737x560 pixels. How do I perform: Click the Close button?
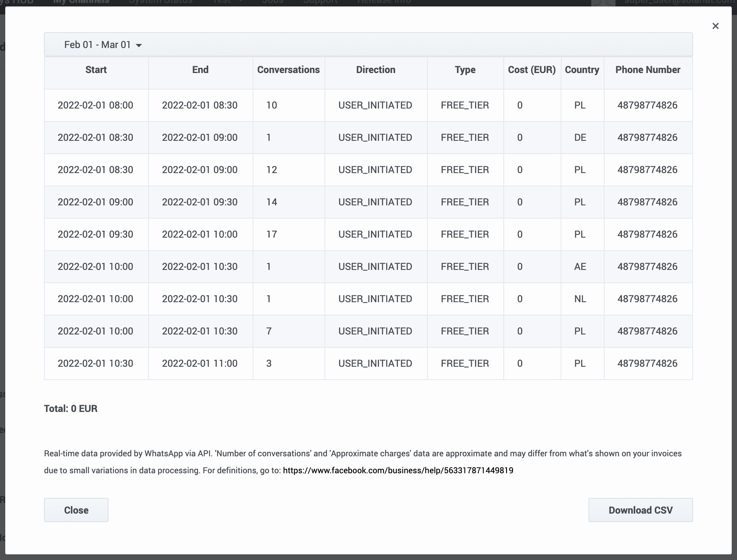(76, 510)
